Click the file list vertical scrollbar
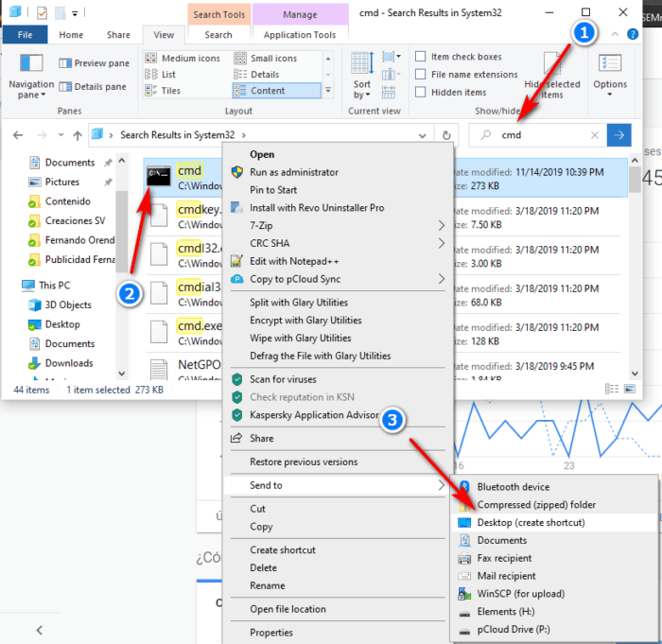This screenshot has height=644, width=662. (635, 180)
